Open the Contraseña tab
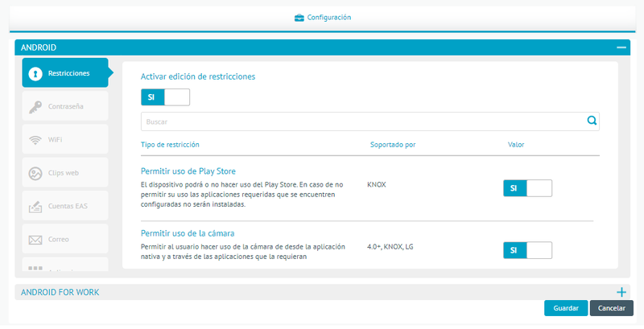 coord(65,106)
